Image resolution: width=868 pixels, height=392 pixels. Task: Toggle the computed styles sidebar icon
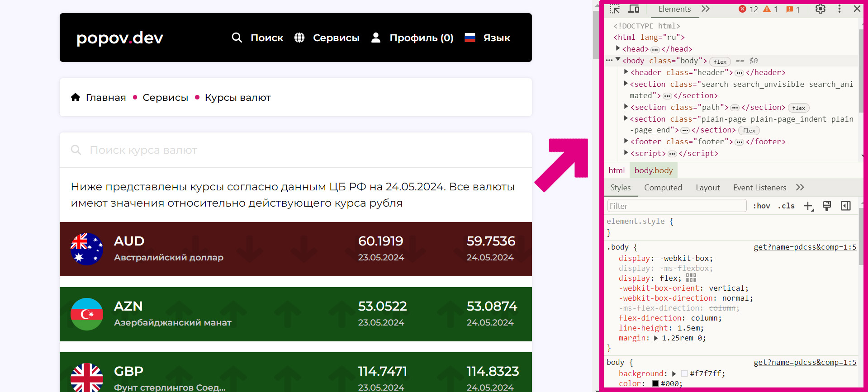845,206
